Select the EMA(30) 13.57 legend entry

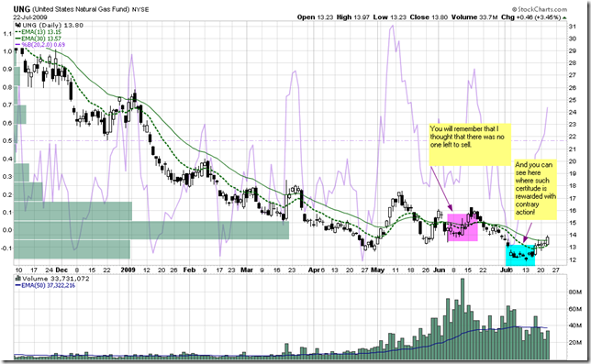[38, 39]
